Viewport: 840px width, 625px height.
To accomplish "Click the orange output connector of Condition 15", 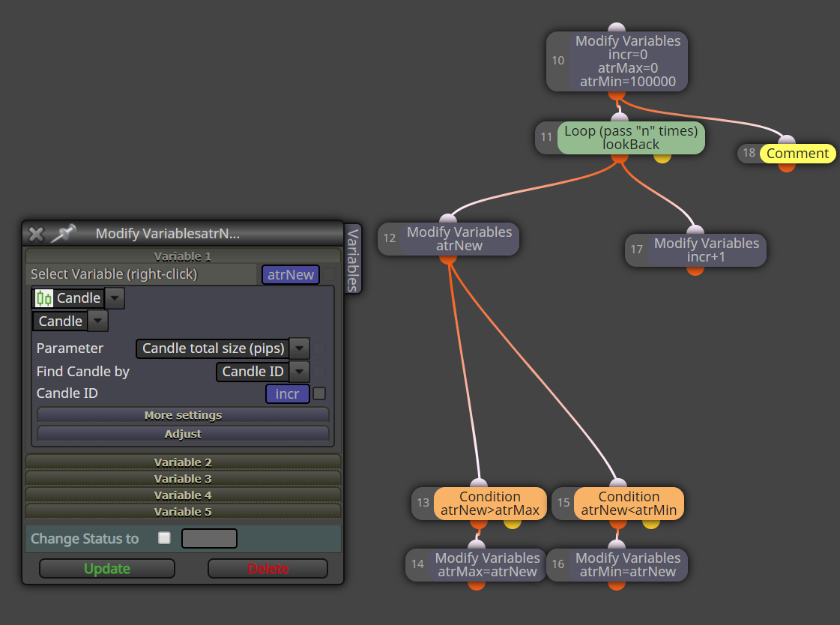I will [x=617, y=523].
